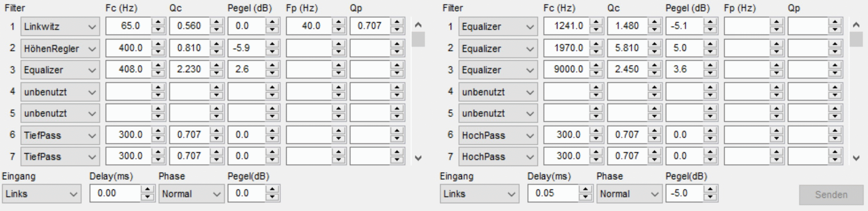Increase Fc of right filter 2 Equalizer
Screen dimensions: 868x211
point(596,44)
